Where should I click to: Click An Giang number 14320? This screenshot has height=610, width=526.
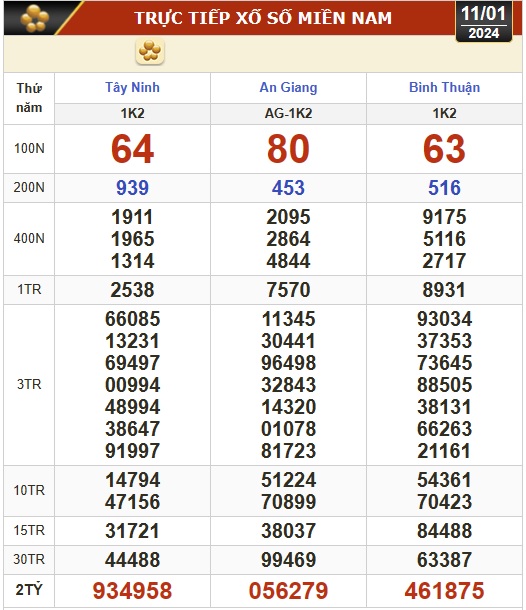pos(288,407)
